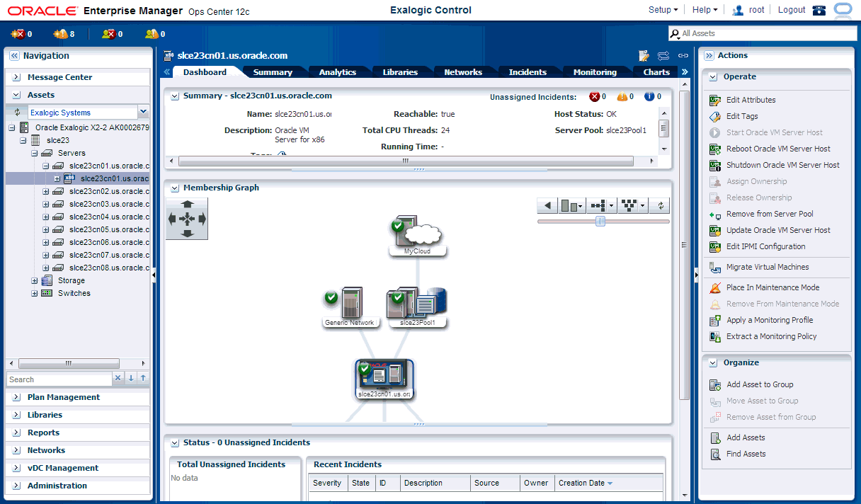Click the phone icon next to Logout
Screen dimensions: 861x504
pyautogui.click(x=819, y=10)
